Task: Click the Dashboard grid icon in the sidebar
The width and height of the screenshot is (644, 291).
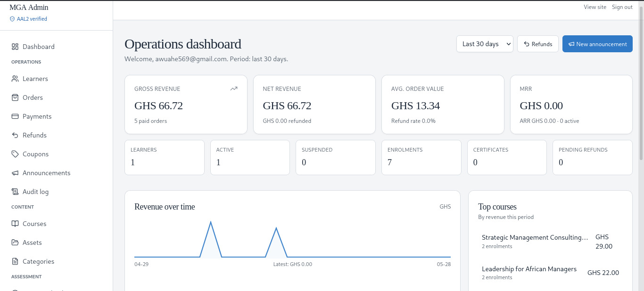Action: (x=15, y=47)
